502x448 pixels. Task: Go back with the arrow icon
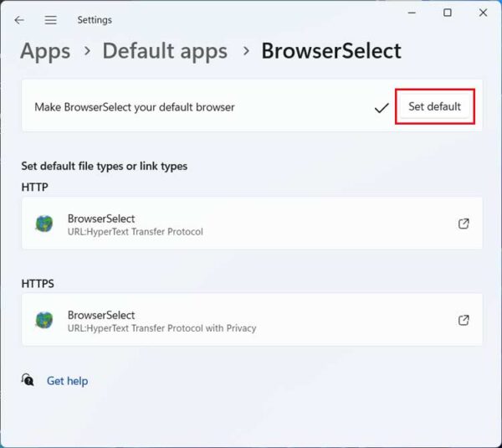(19, 20)
